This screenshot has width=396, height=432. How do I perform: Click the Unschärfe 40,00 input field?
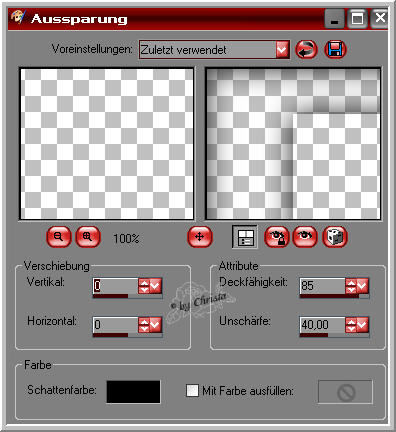[x=322, y=324]
